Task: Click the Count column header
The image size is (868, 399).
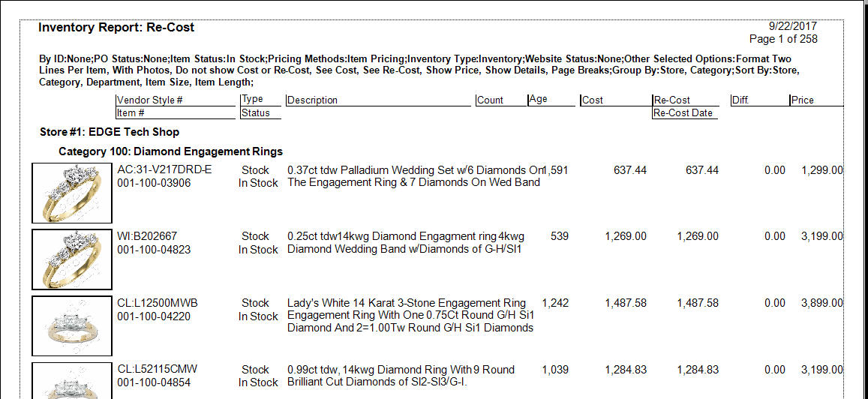Action: click(490, 100)
